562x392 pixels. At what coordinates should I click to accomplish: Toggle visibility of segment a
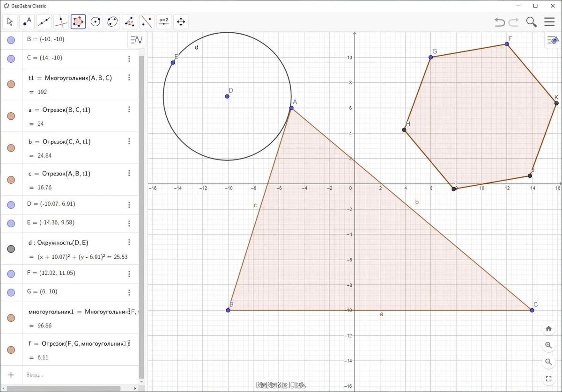[11, 116]
